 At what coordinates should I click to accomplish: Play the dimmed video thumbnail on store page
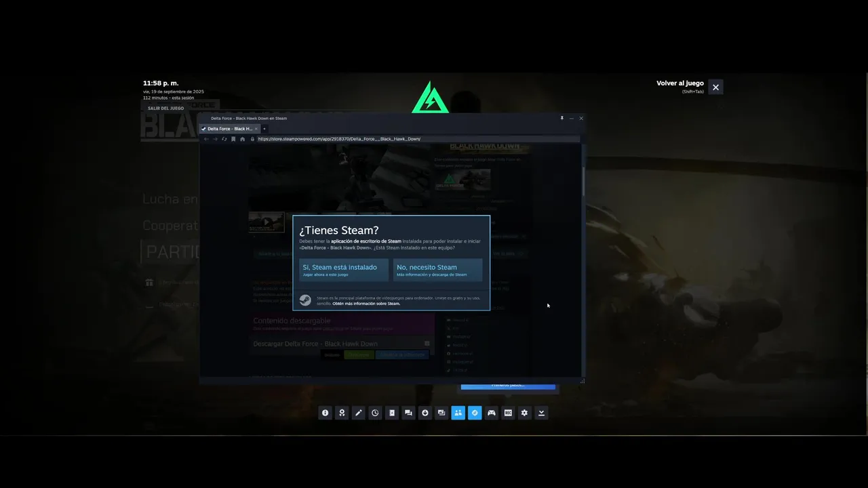point(267,222)
